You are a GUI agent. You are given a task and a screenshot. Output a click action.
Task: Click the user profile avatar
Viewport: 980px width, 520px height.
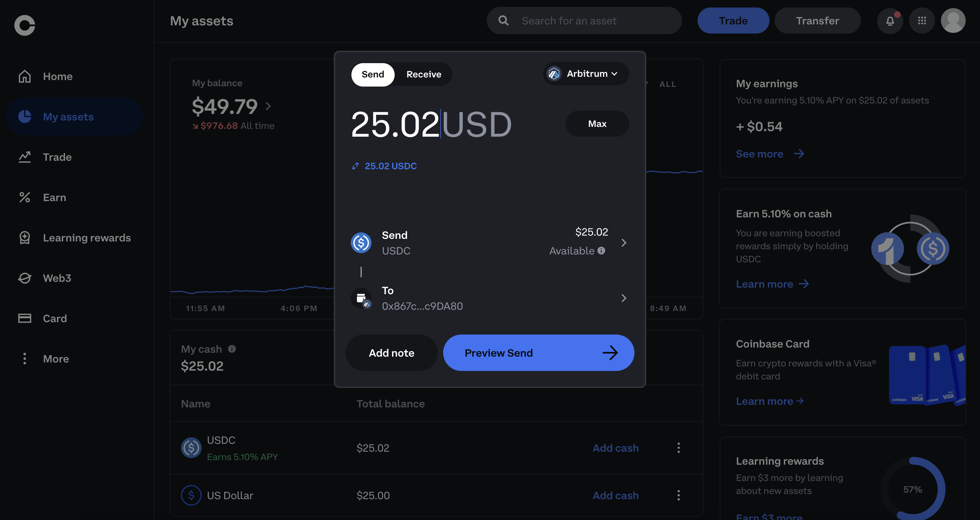click(953, 21)
